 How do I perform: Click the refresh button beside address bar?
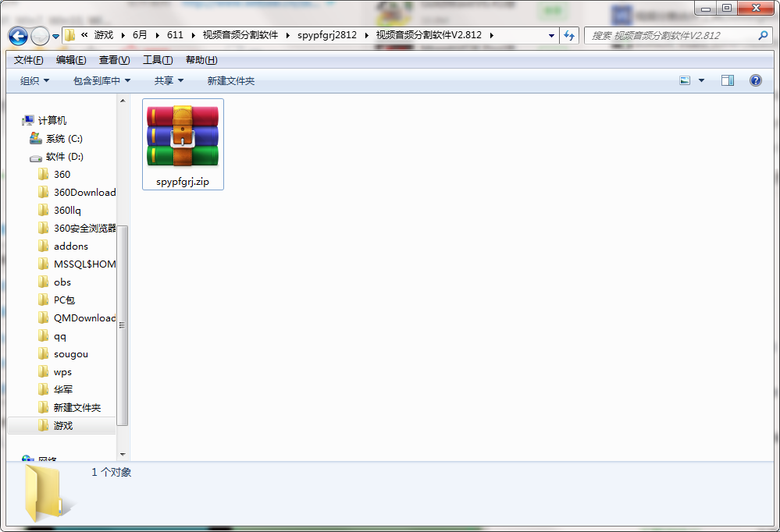tap(569, 35)
